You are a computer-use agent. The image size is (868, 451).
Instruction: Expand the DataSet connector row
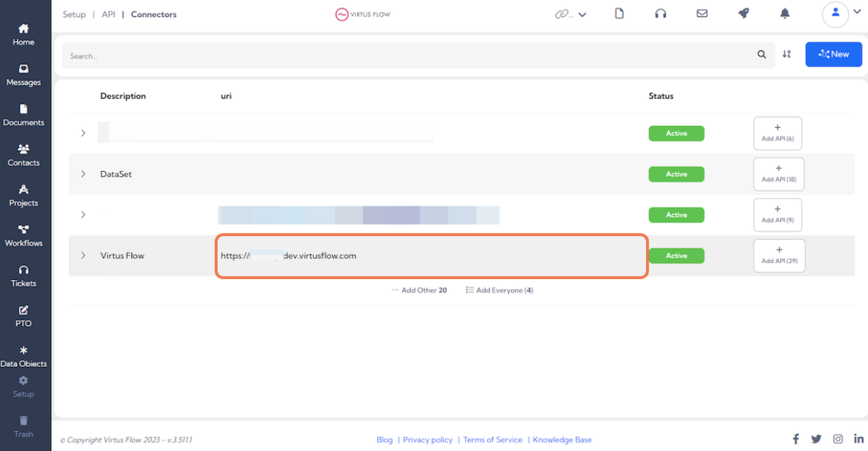coord(83,174)
